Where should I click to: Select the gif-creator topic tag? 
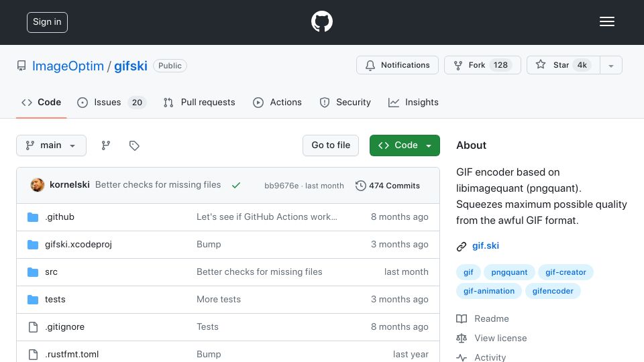566,272
